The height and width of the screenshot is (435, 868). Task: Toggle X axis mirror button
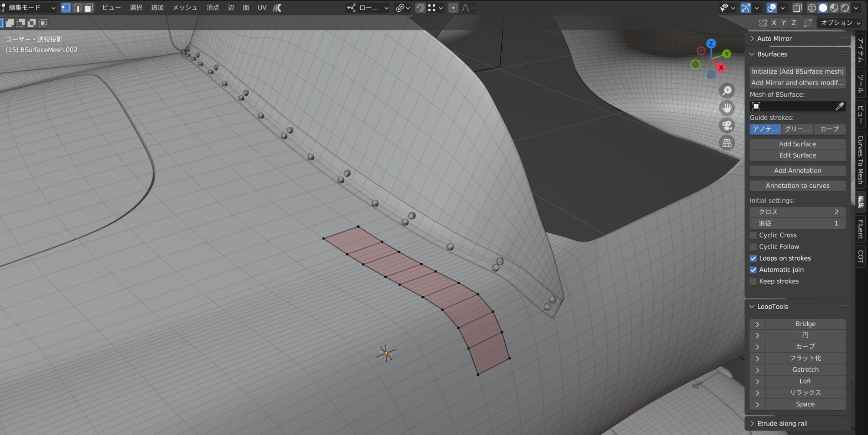pyautogui.click(x=774, y=23)
